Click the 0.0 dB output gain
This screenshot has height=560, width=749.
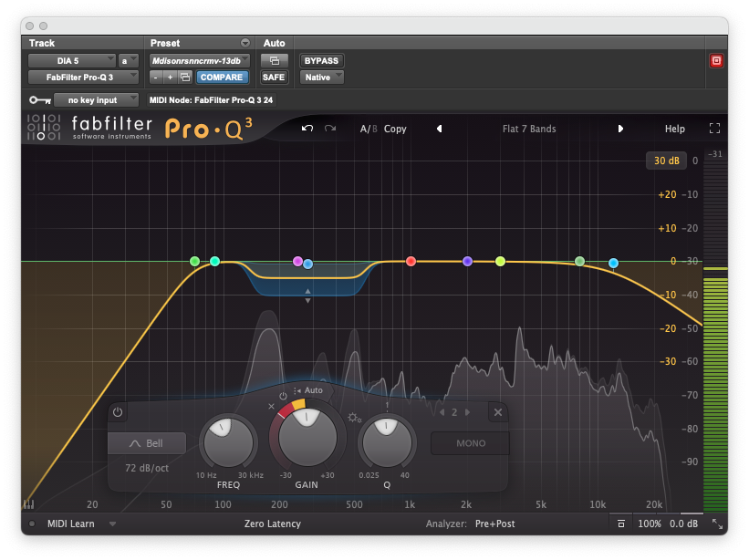[683, 524]
